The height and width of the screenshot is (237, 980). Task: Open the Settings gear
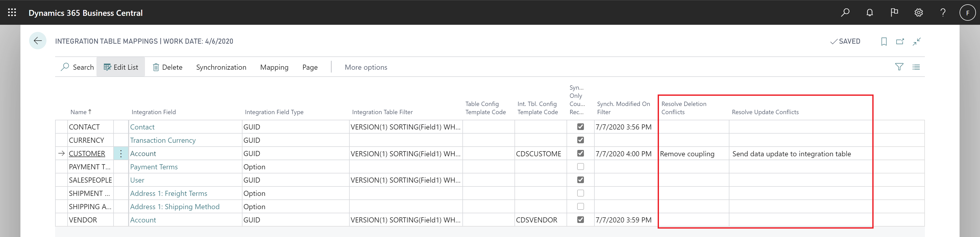918,12
